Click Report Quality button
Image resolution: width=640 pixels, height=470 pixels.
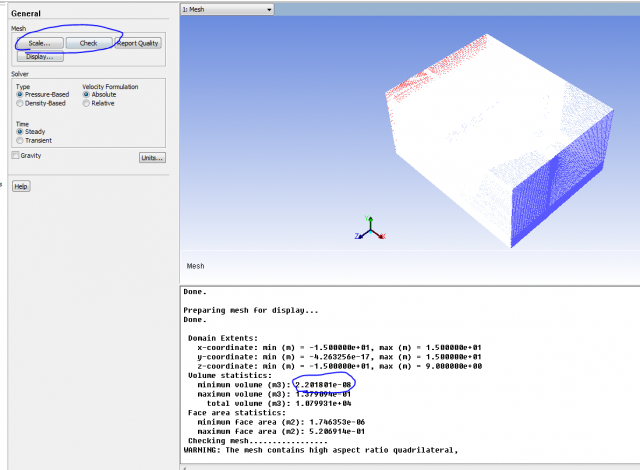(137, 43)
